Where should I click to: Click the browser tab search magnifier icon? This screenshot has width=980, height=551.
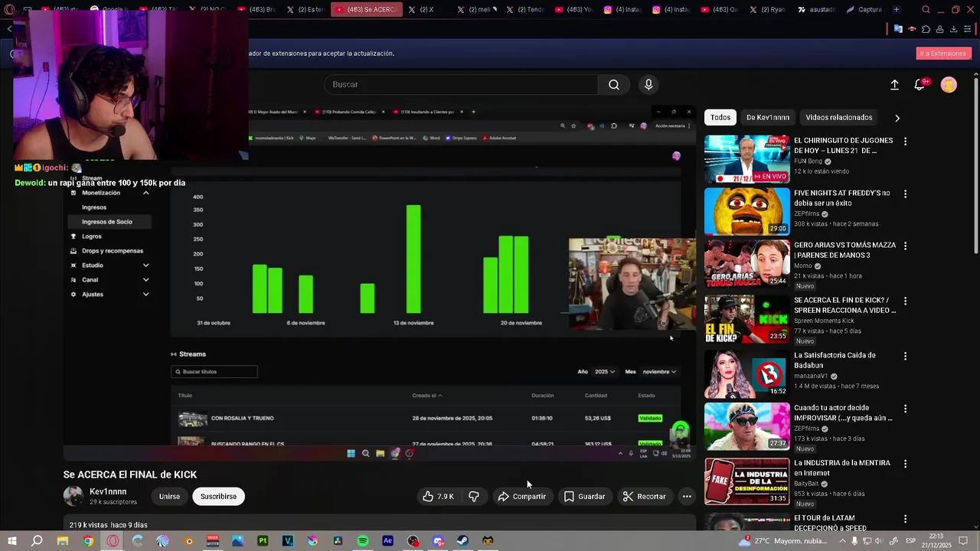point(926,10)
